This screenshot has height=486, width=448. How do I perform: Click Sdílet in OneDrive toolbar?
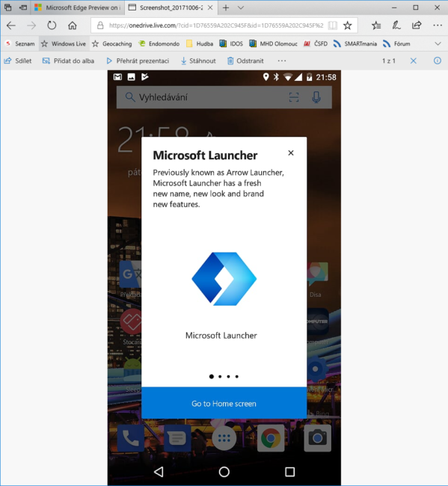coord(18,61)
